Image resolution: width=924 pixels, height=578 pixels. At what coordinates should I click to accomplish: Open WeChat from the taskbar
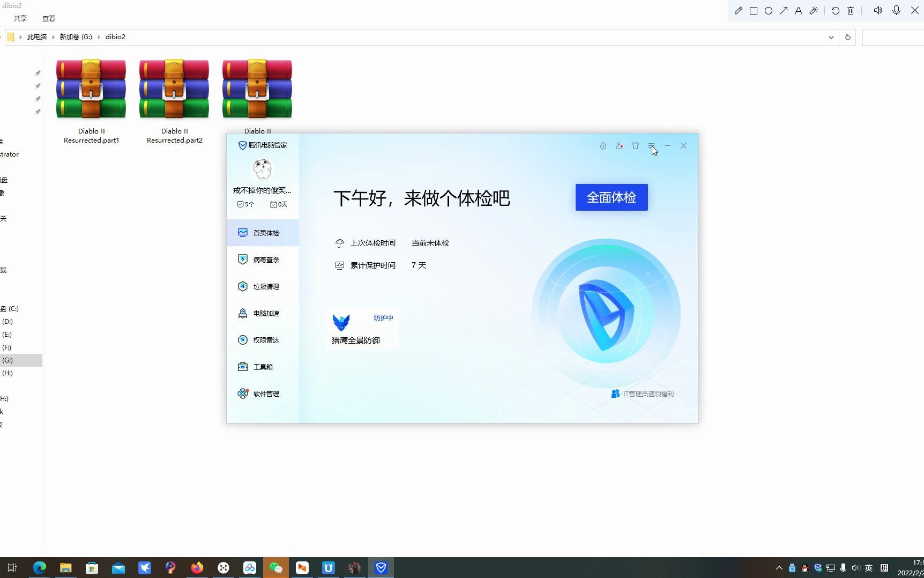pyautogui.click(x=276, y=567)
